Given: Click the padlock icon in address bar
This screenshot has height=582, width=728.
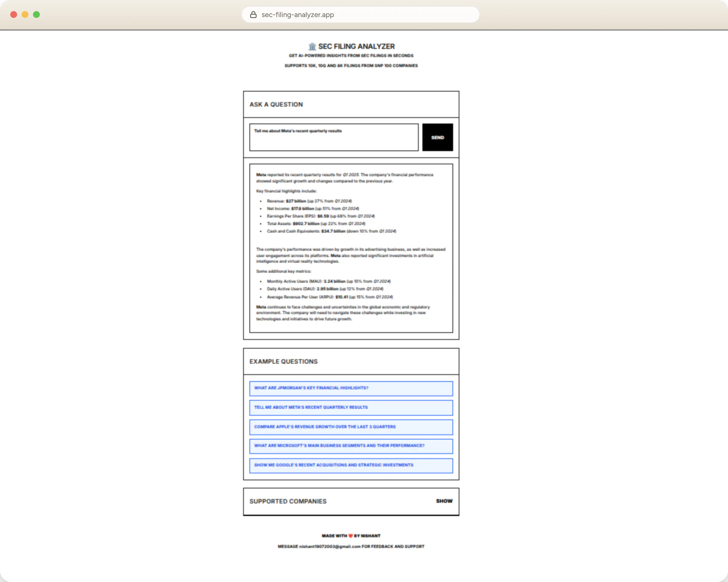Looking at the screenshot, I should pos(253,15).
